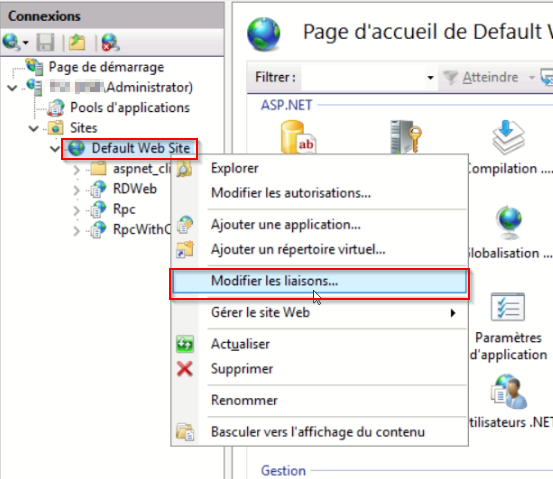The height and width of the screenshot is (479, 553).
Task: Select the Rpc application node
Action: point(124,209)
